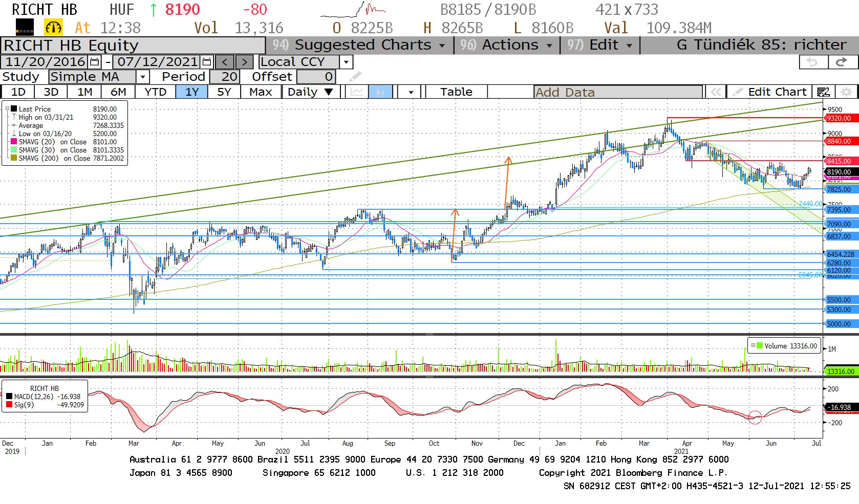This screenshot has width=859, height=504.
Task: Click the double left chevron panel icon
Action: pos(716,92)
